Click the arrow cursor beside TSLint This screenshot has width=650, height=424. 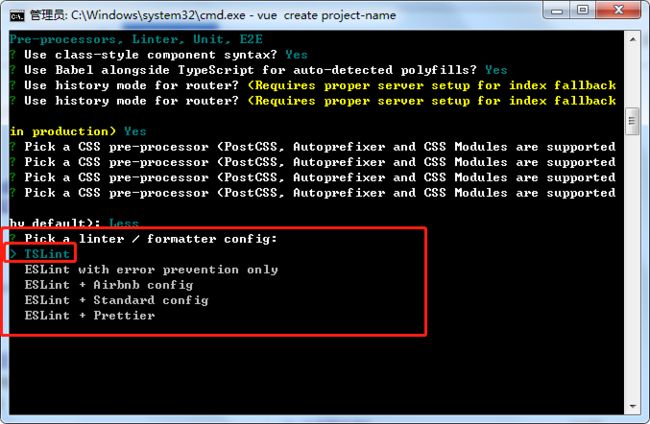coord(13,254)
